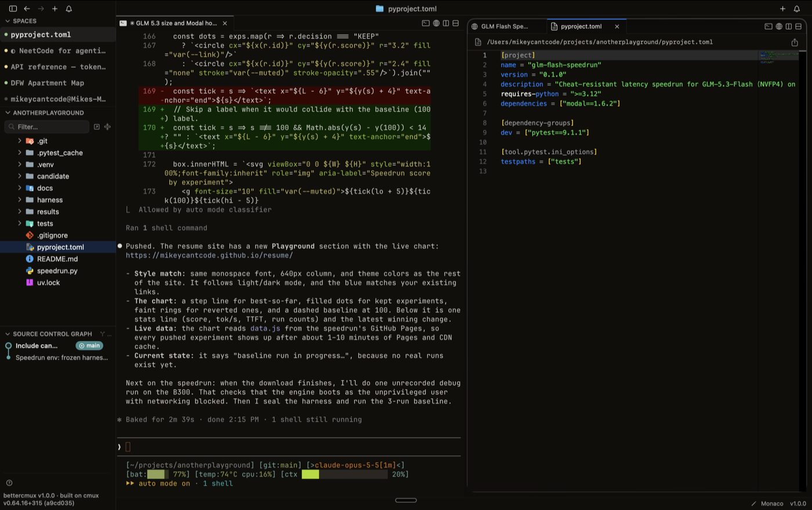Expand the results folder
The width and height of the screenshot is (812, 510).
(x=20, y=212)
